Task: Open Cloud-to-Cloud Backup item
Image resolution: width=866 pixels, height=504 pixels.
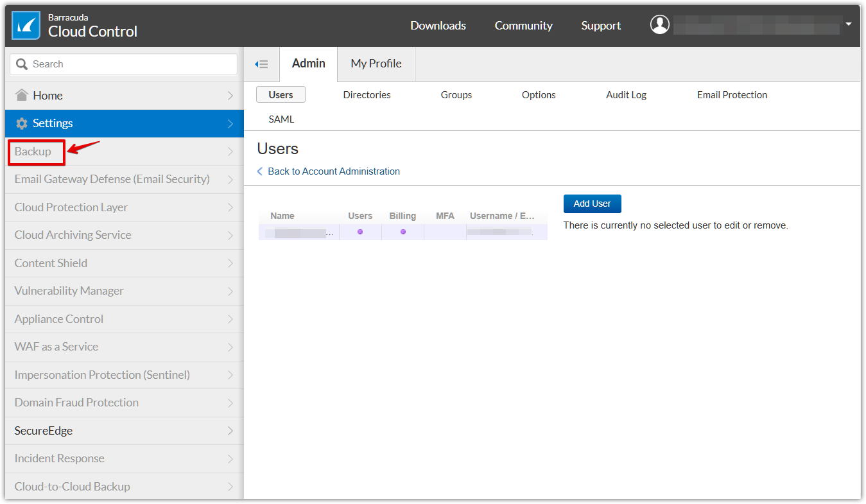Action: coord(125,487)
